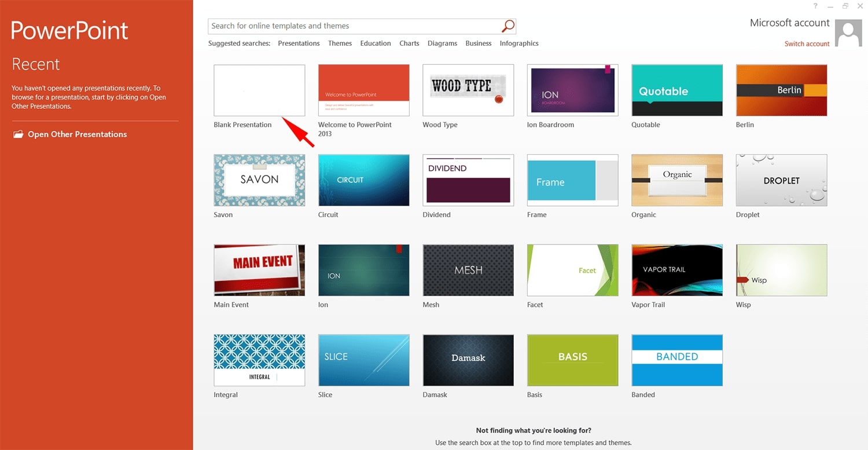Pick the Wisp template thumbnail
This screenshot has height=450, width=868.
(x=782, y=270)
